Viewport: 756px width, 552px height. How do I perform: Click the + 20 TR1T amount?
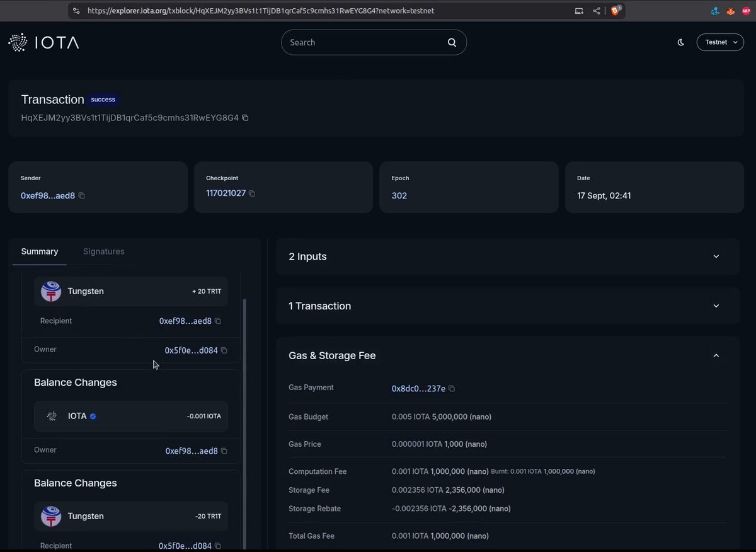click(207, 292)
